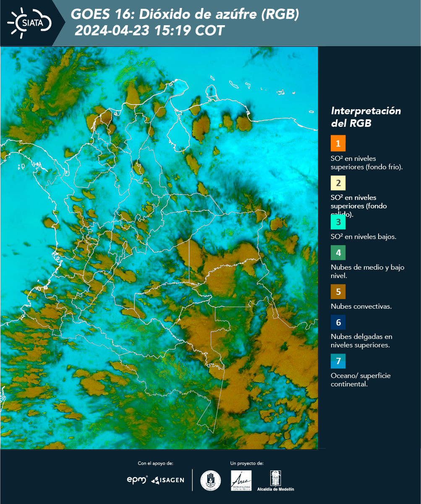Image resolution: width=421 pixels, height=504 pixels.
Task: Click the pale yellow legend swatch number 2
Action: coord(338,183)
